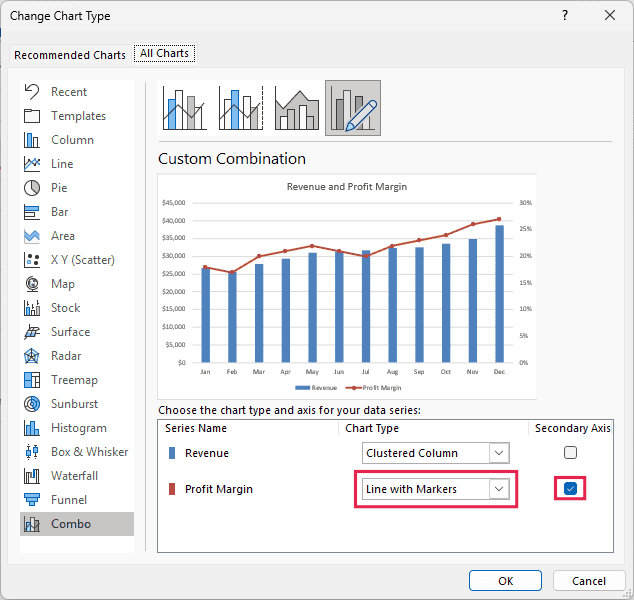The width and height of the screenshot is (634, 600).
Task: Select the Funnel chart icon
Action: coord(32,500)
